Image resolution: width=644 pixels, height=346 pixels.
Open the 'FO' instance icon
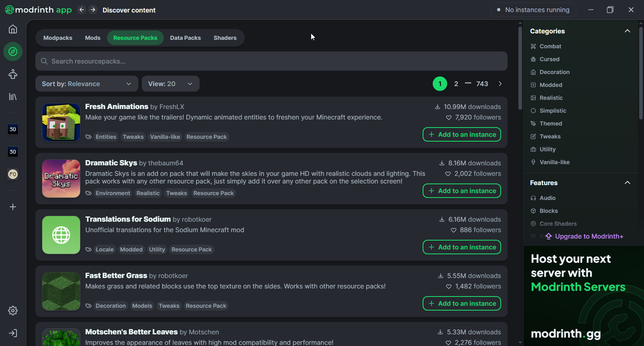(13, 174)
